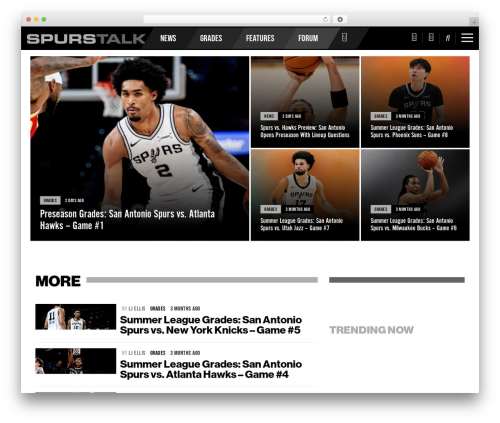Open Summer League Grades vs. Utah Jazz Game #7
Screen dimensions: 500x423
(x=301, y=224)
